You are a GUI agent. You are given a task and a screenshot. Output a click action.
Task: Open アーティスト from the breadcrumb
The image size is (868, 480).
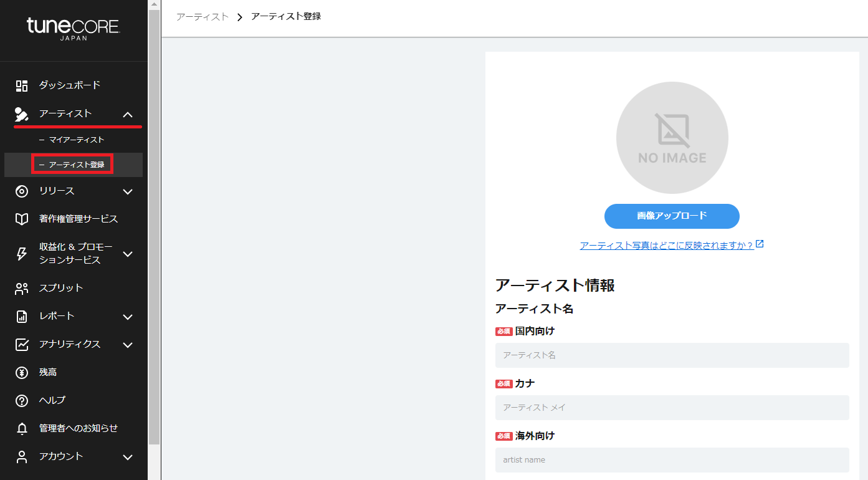tap(202, 16)
